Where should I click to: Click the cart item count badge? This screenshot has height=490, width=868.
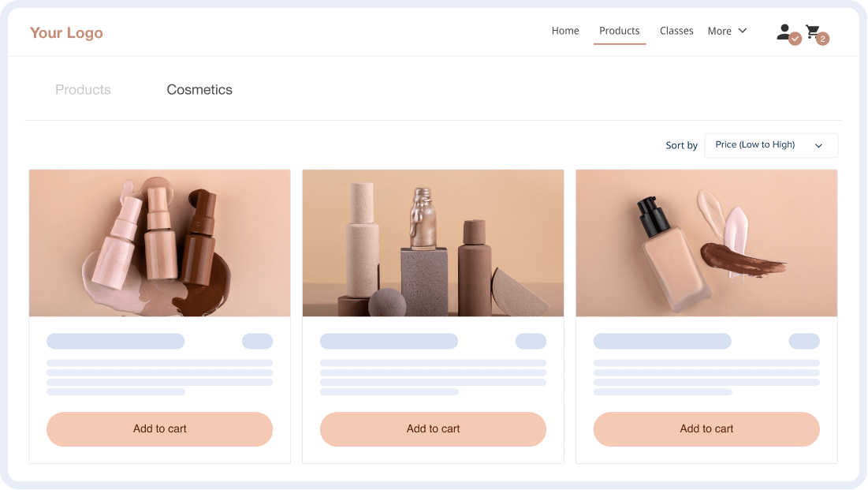point(822,38)
